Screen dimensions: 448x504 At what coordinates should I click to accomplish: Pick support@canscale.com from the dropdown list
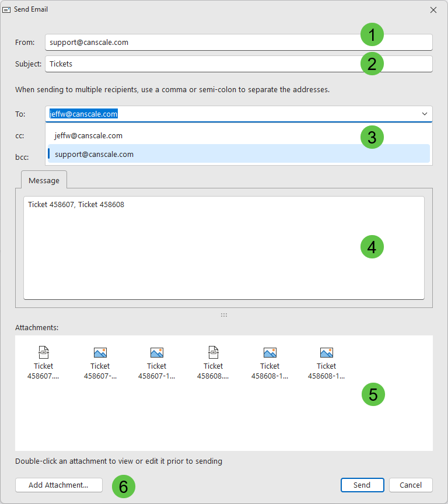click(94, 154)
